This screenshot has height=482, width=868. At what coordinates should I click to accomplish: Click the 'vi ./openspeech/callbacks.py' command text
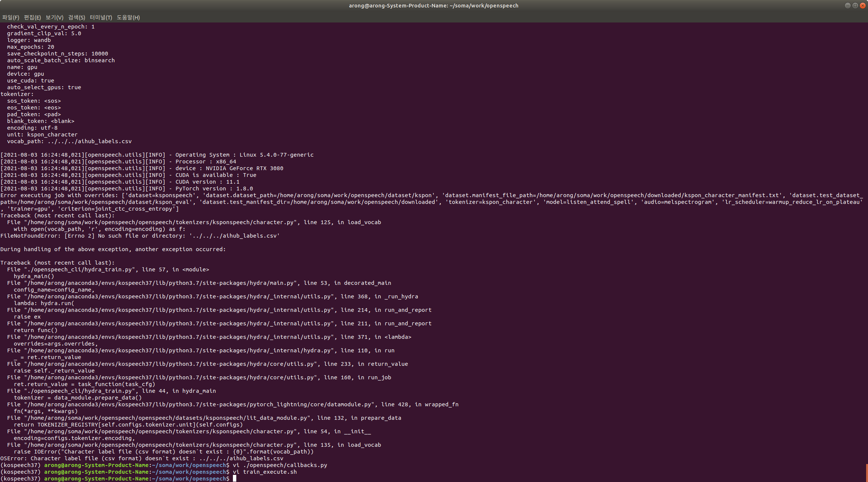pos(280,465)
